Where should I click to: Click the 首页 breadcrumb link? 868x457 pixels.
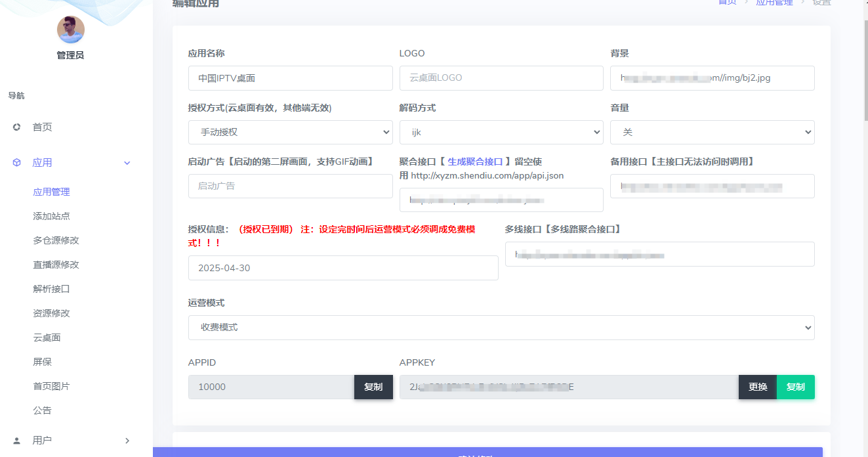coord(727,3)
